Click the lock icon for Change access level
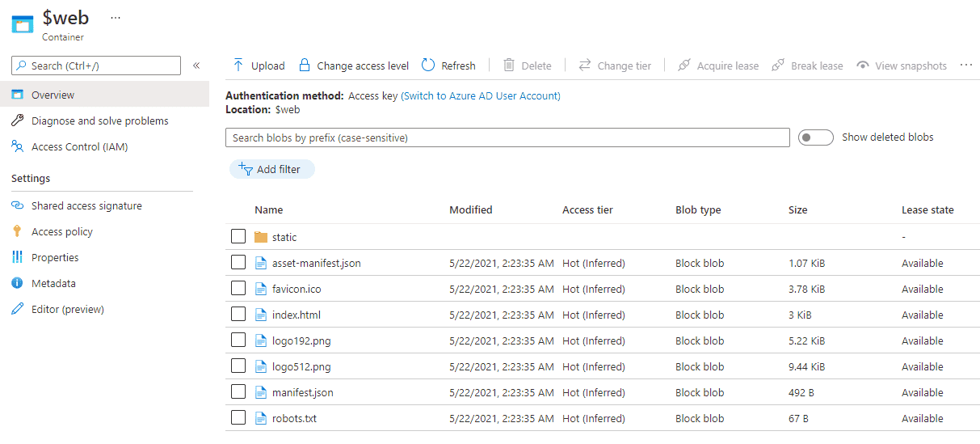This screenshot has width=980, height=444. click(305, 66)
